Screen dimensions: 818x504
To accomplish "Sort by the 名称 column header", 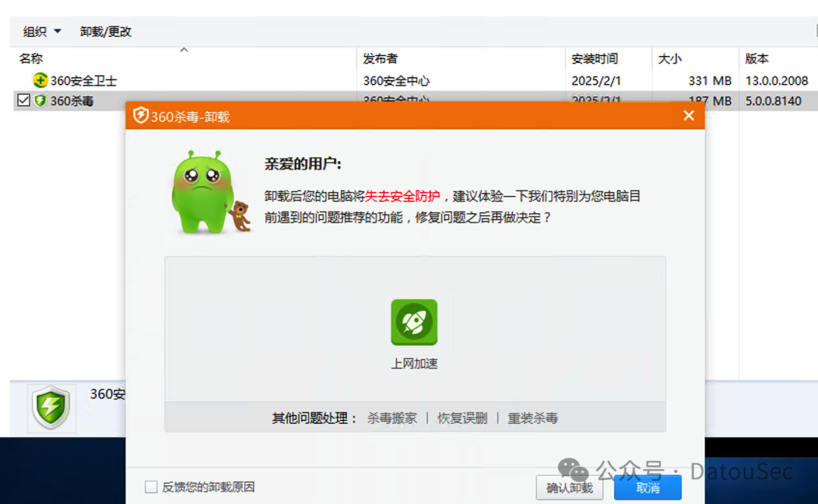I will pos(31,58).
